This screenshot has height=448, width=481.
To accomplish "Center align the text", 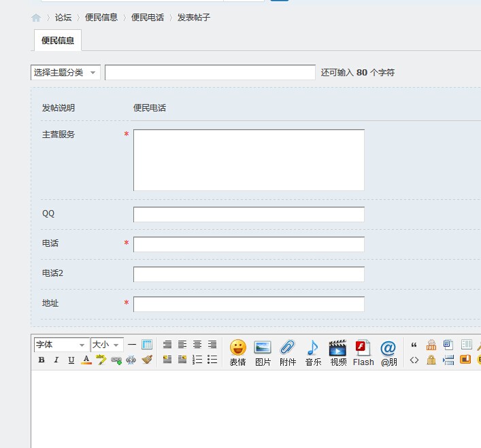I will pos(197,345).
